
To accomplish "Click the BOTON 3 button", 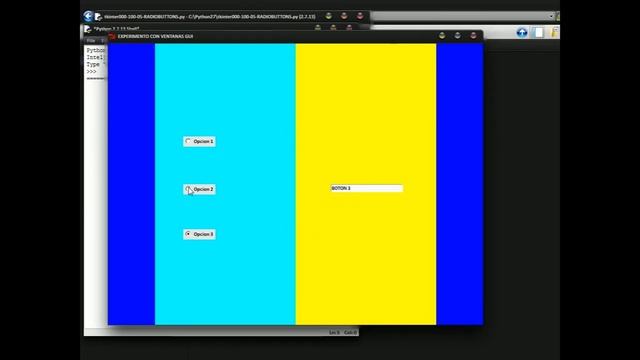I will pyautogui.click(x=367, y=188).
